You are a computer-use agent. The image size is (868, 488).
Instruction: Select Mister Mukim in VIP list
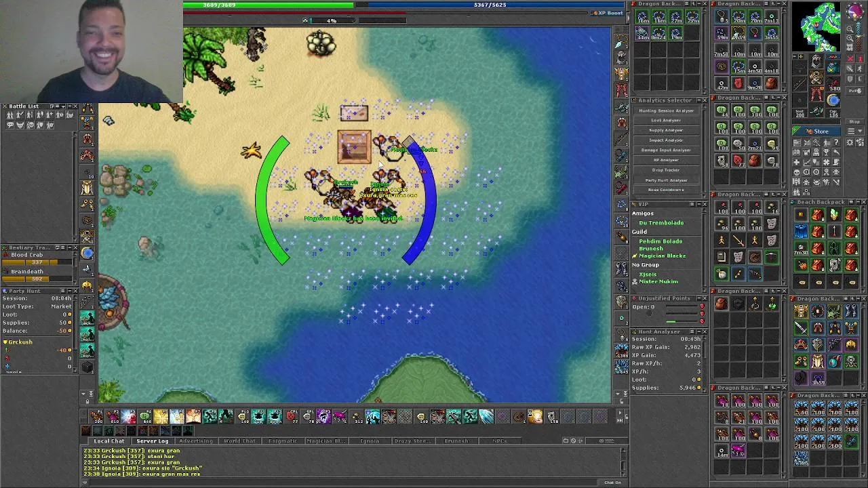[x=658, y=282]
